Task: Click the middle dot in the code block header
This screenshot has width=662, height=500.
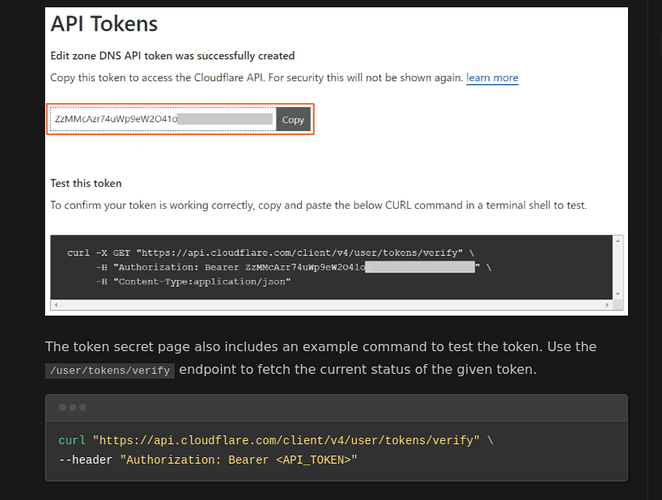Action: coord(73,408)
